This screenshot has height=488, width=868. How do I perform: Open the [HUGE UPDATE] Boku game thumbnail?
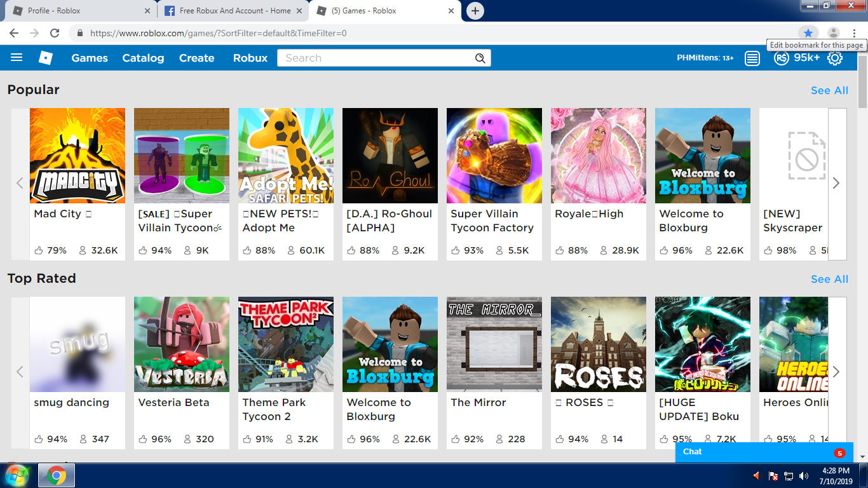click(703, 344)
